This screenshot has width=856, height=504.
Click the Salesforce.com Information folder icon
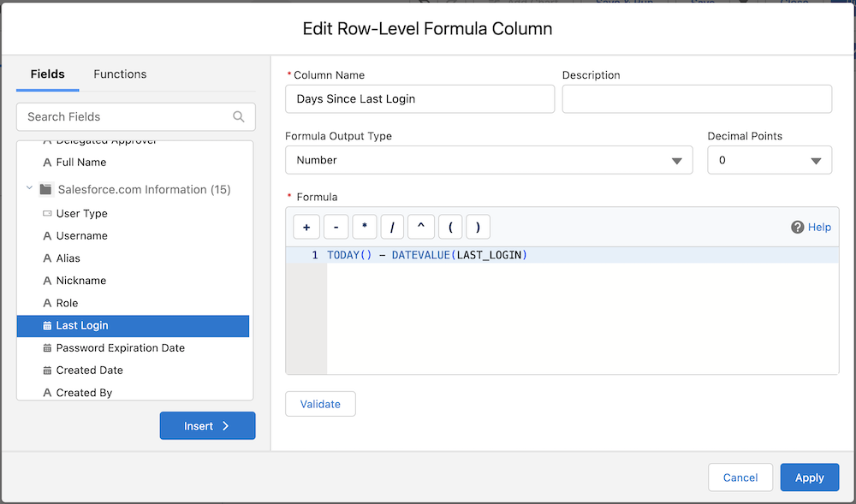[46, 189]
